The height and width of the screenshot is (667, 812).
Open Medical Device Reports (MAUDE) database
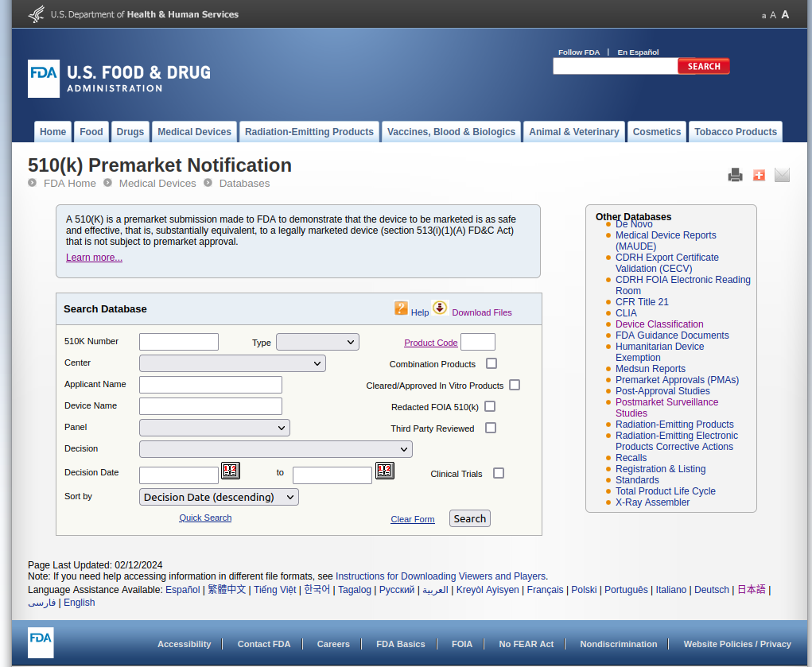coord(665,235)
